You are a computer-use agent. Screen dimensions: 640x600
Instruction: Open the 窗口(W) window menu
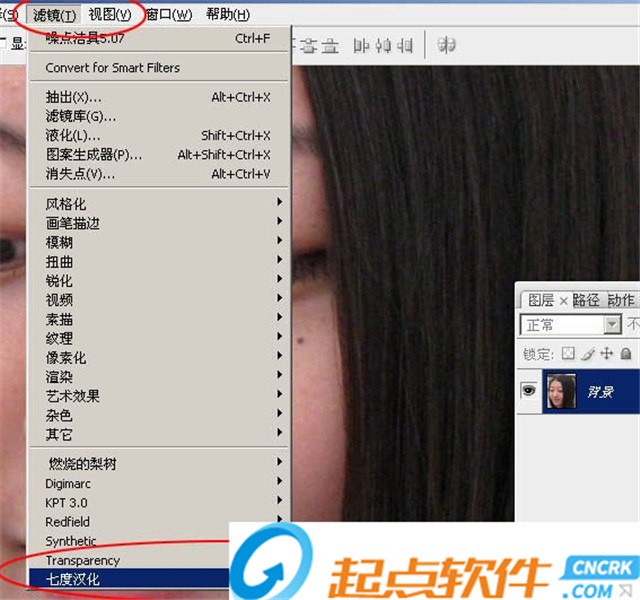pos(169,15)
